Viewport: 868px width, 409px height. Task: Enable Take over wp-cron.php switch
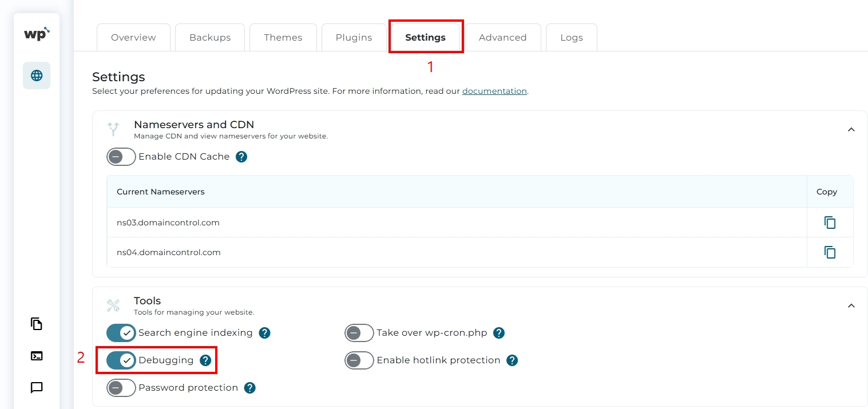click(x=359, y=333)
